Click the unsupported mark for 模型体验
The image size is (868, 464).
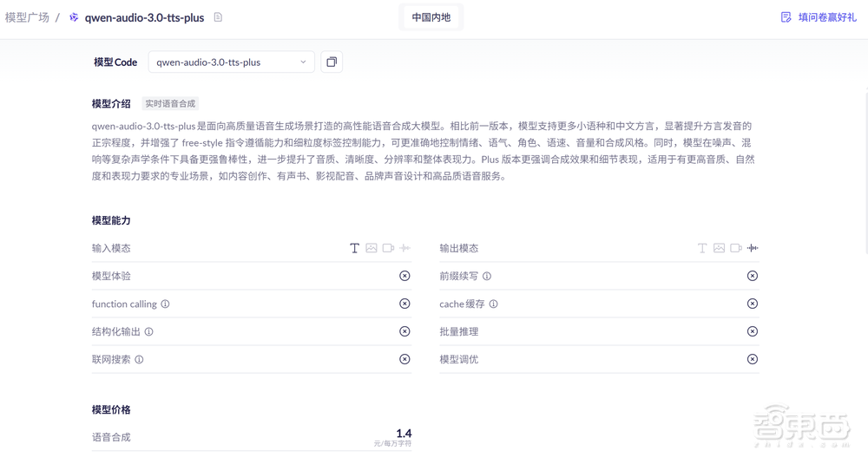pyautogui.click(x=404, y=276)
